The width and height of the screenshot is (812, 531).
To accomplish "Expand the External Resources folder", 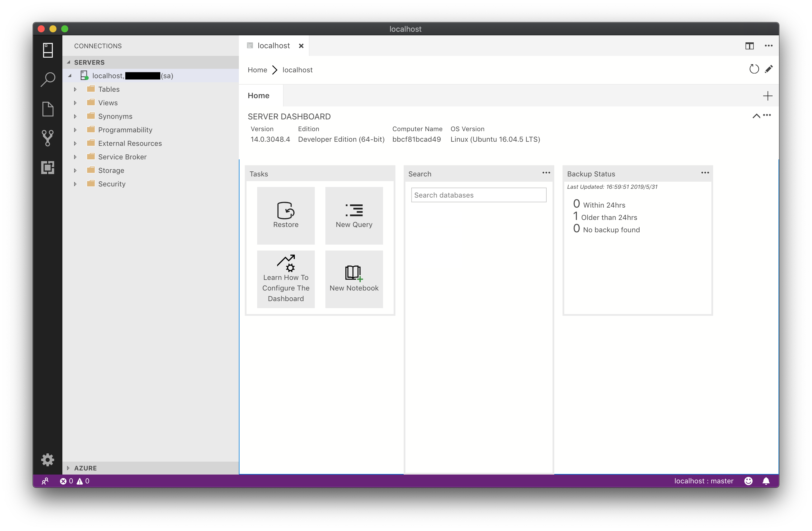I will (75, 143).
